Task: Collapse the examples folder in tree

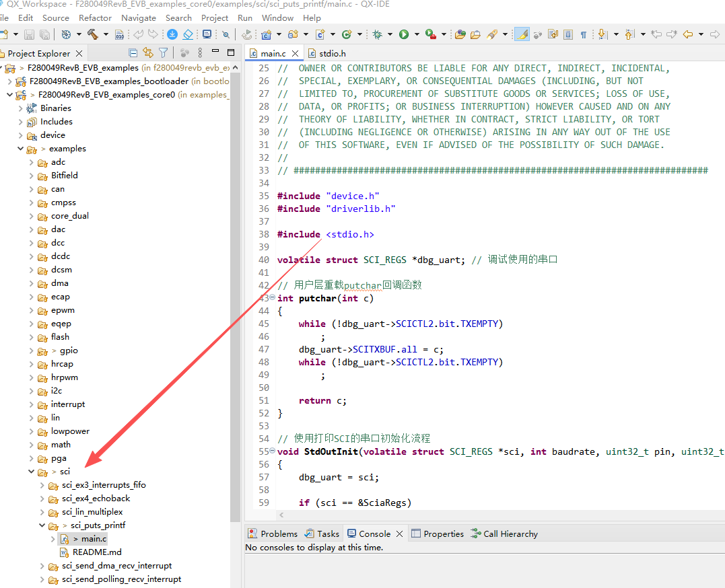Action: click(20, 149)
